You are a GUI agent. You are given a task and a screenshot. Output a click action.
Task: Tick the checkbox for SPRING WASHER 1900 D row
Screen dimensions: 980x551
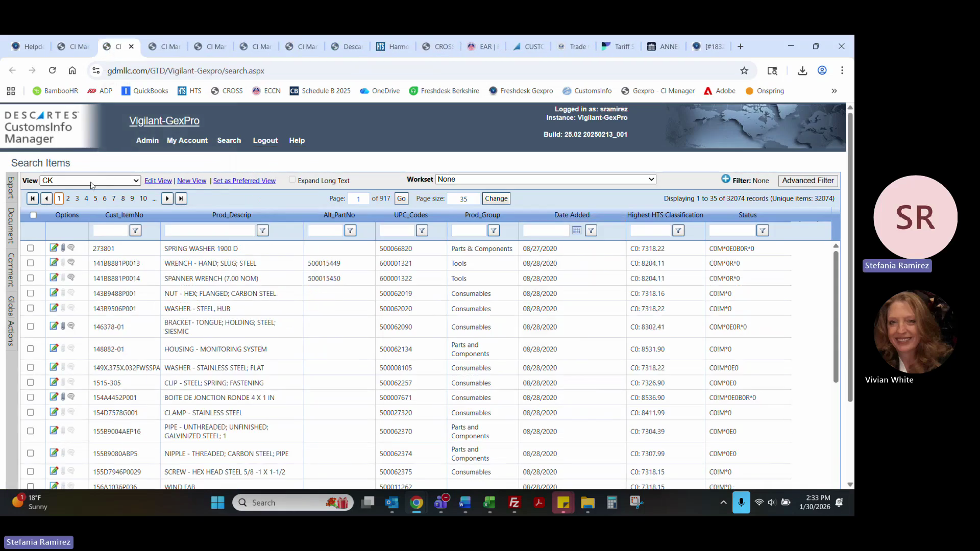31,248
